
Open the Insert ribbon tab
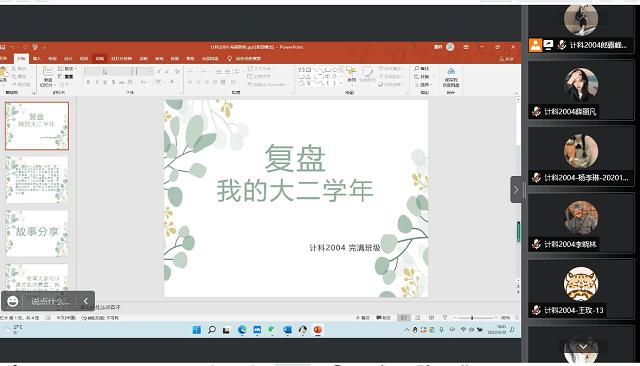(37, 59)
